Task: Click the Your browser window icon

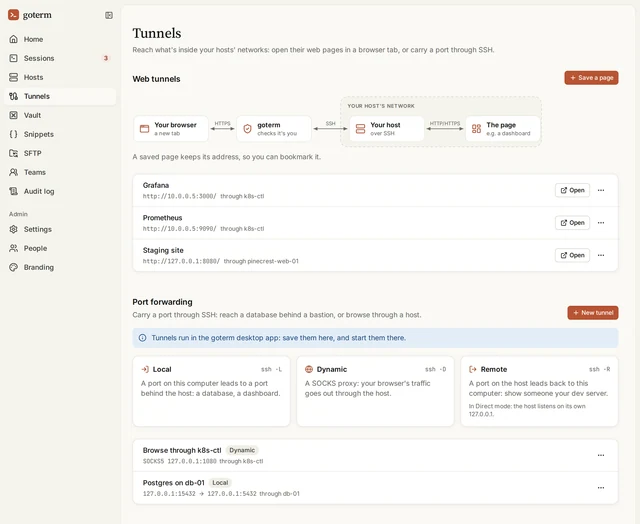Action: pyautogui.click(x=144, y=129)
